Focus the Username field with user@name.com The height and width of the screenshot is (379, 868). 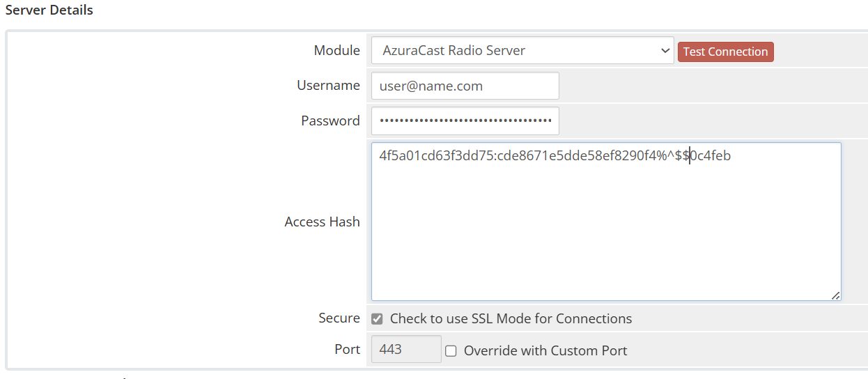tap(465, 86)
